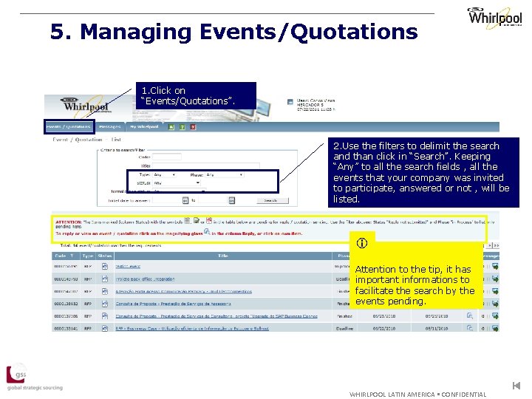This screenshot has width=532, height=399.
Task: Click the Search button
Action: pyautogui.click(x=273, y=200)
